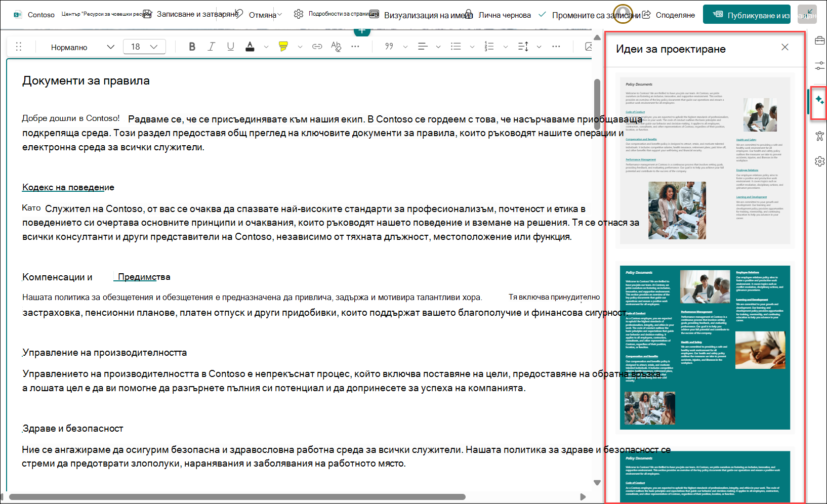This screenshot has width=827, height=504.
Task: Click the first more options ellipsis
Action: point(355,47)
